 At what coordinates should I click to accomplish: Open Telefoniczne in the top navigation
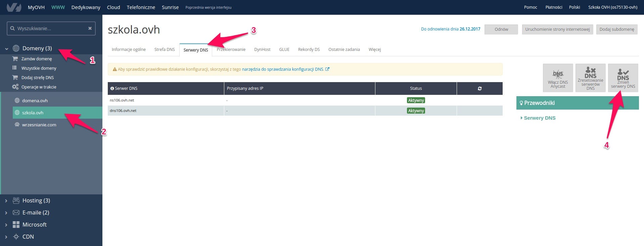(x=141, y=7)
